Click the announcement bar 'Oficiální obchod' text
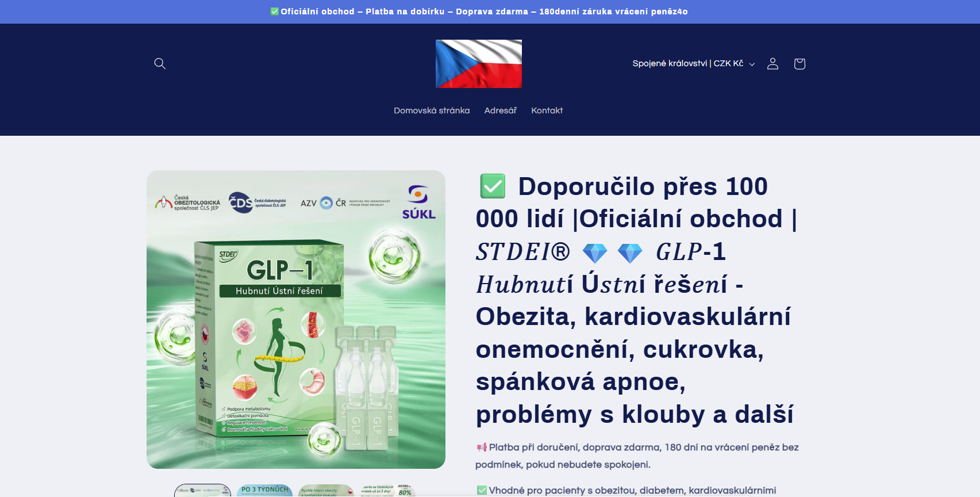The height and width of the screenshot is (497, 980). tap(478, 12)
